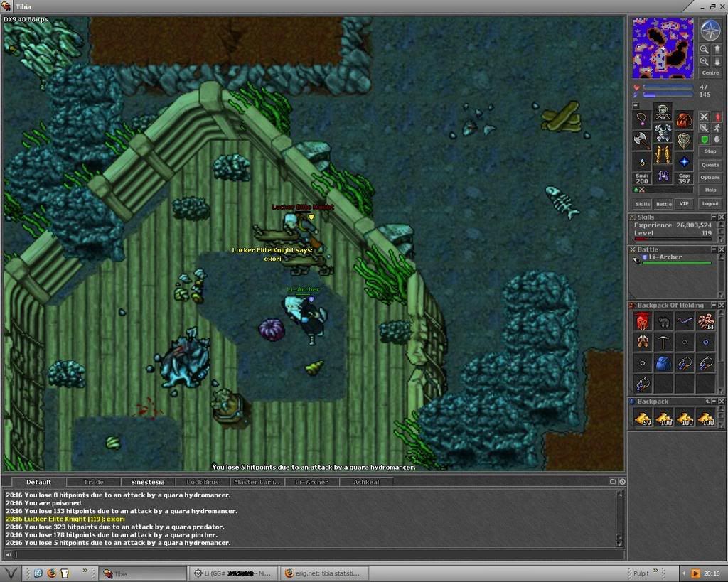This screenshot has height=582, width=728.
Task: Select the helmet equipment slot
Action: point(663,112)
